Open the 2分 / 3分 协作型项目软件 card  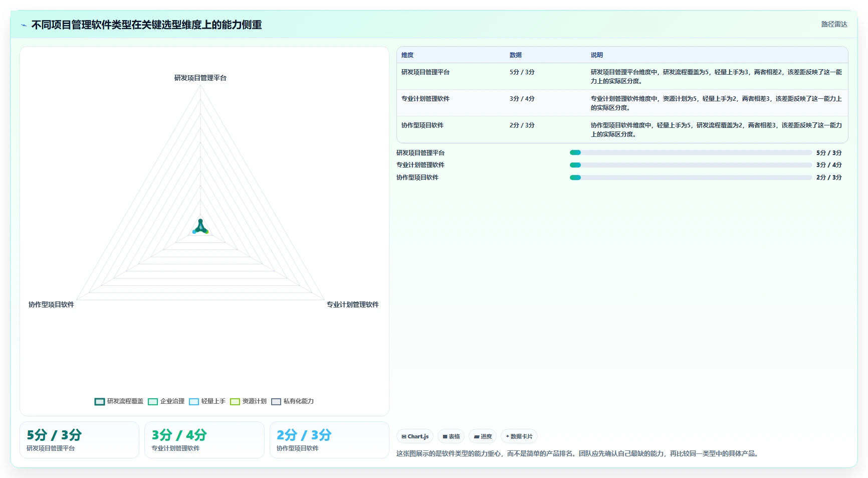(329, 440)
